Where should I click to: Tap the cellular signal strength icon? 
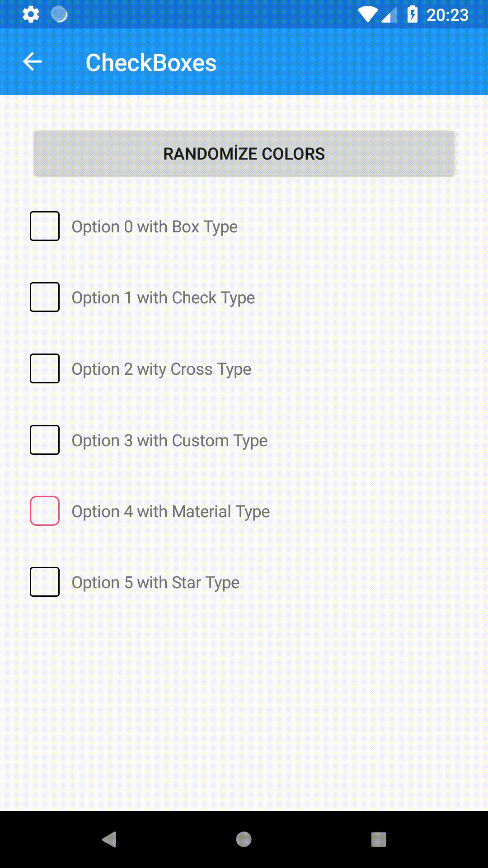(389, 15)
